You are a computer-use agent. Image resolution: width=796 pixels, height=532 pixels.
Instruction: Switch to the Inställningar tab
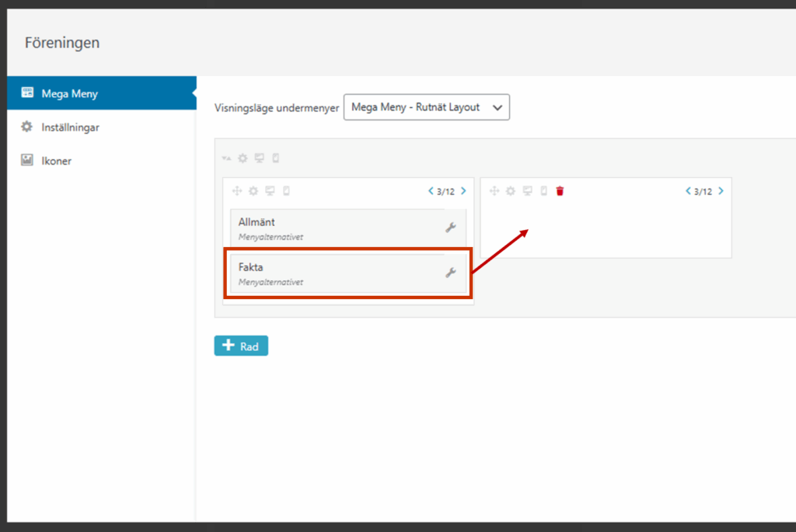(x=70, y=127)
